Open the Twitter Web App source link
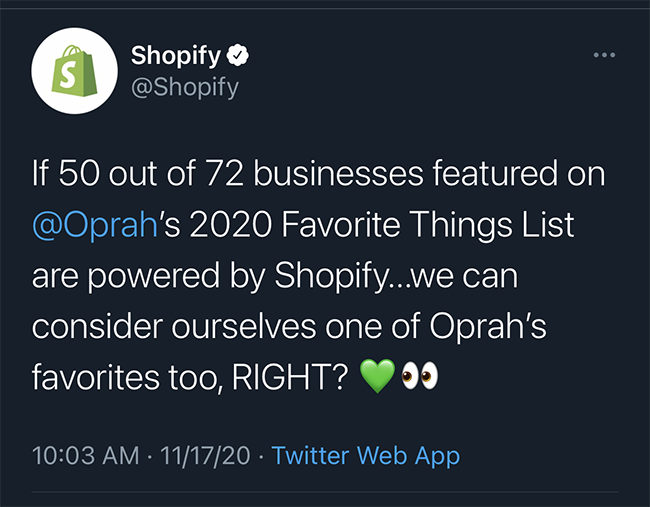The image size is (650, 507). point(366,456)
